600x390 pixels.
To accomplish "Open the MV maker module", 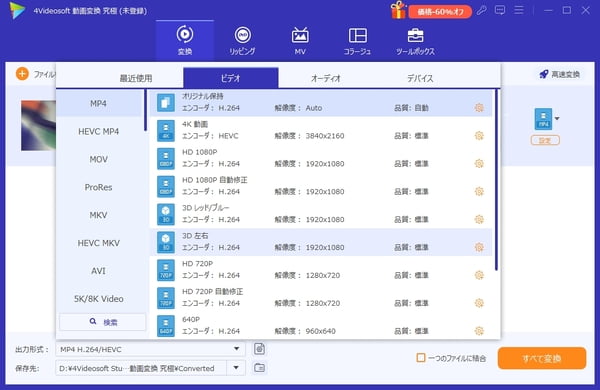I will (300, 41).
